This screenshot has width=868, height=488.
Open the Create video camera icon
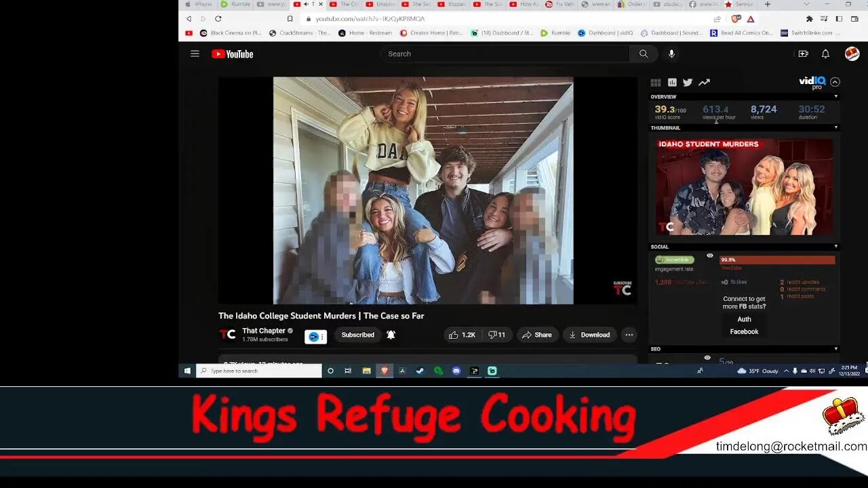(803, 54)
